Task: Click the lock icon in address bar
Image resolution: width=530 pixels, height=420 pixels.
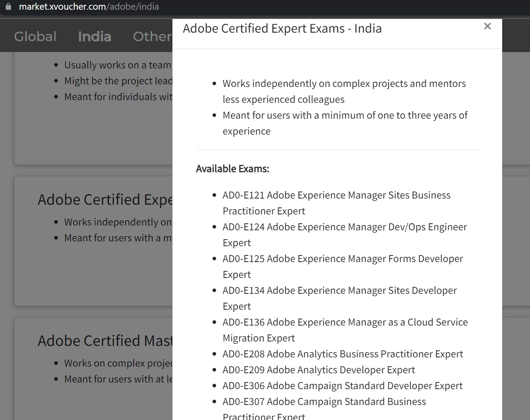Action: click(8, 7)
